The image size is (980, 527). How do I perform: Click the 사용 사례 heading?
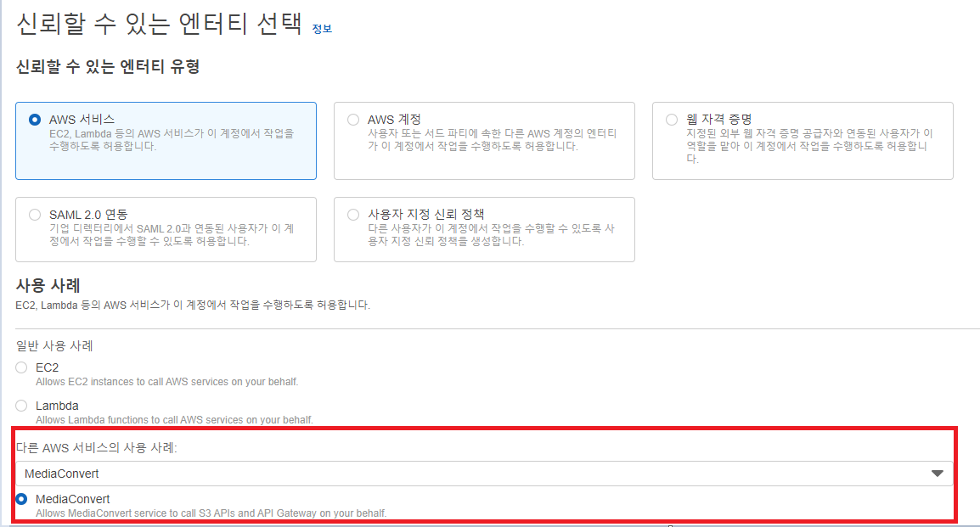[48, 285]
